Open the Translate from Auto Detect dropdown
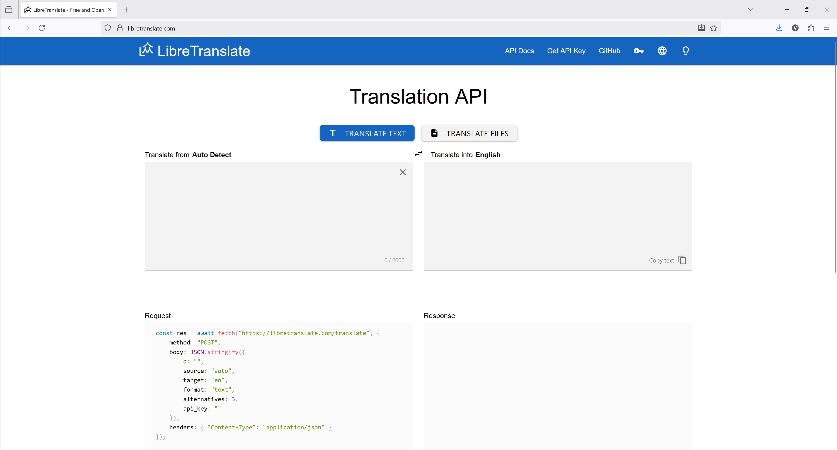The height and width of the screenshot is (450, 837). (x=211, y=155)
